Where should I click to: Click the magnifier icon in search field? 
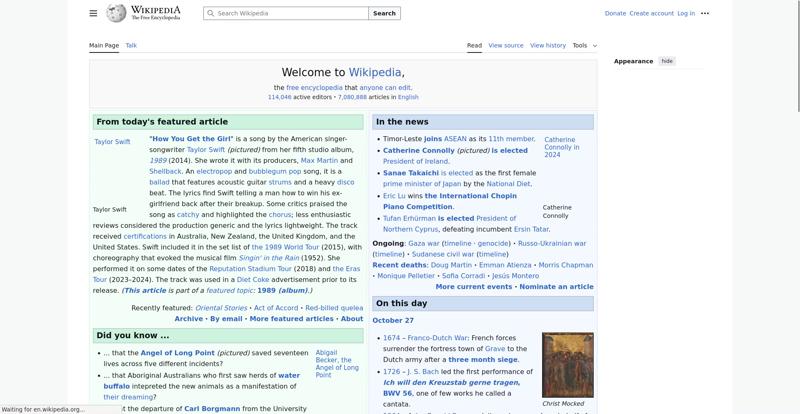tap(210, 14)
